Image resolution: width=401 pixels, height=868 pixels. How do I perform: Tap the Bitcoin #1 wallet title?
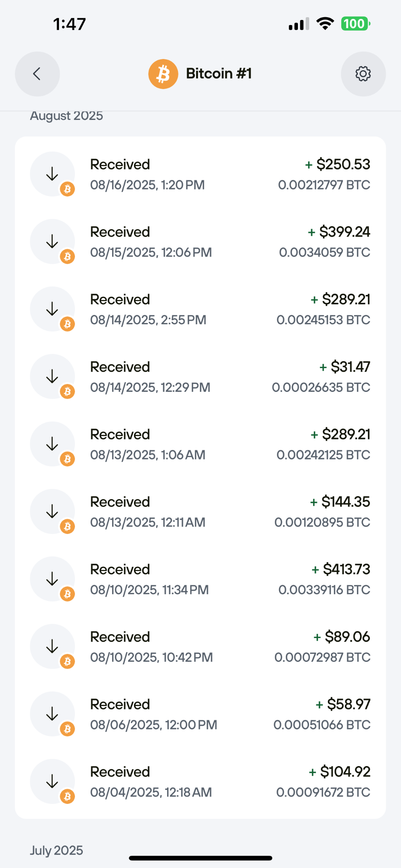[219, 73]
